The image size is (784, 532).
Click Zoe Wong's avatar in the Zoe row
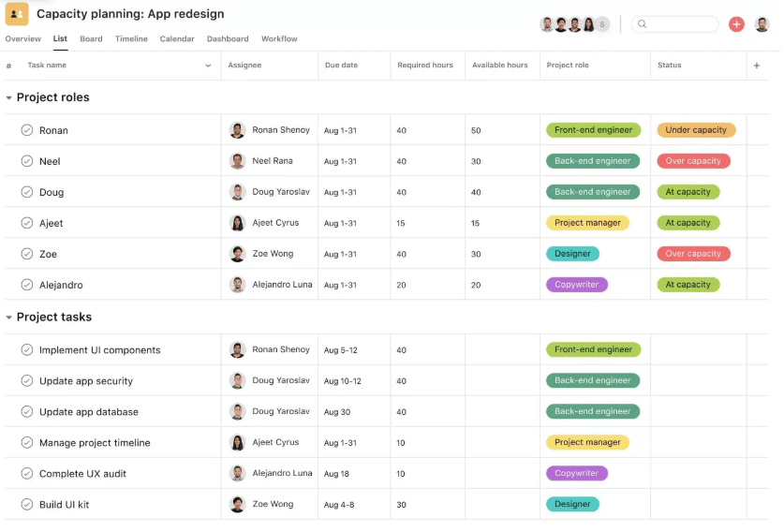(x=237, y=254)
